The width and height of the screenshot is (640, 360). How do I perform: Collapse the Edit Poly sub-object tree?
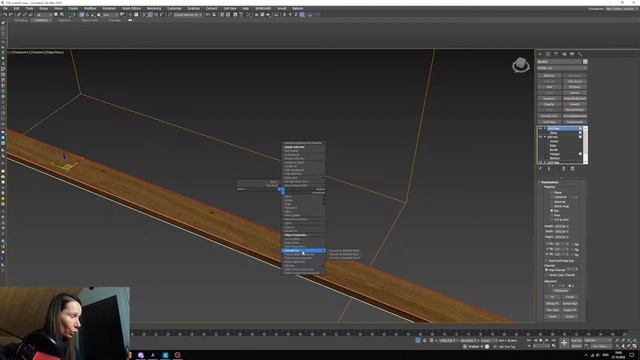(544, 137)
